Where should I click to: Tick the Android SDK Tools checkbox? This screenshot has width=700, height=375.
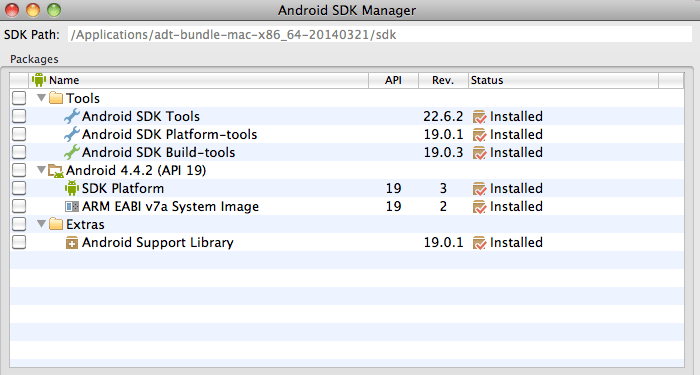click(19, 116)
